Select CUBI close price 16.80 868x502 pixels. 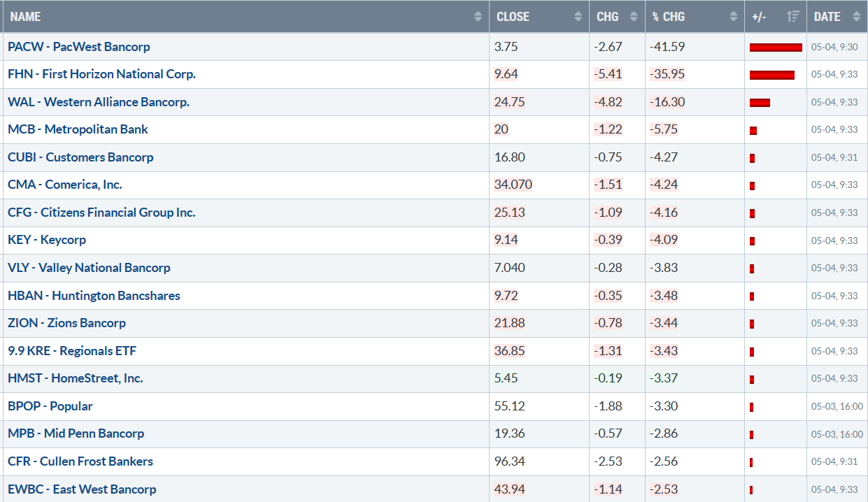[x=510, y=157]
